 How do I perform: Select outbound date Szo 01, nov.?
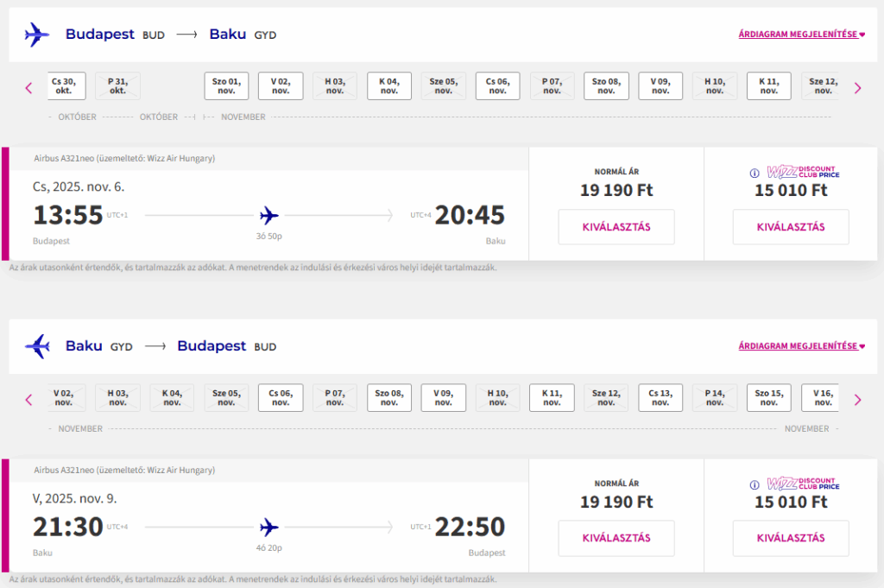tap(227, 85)
